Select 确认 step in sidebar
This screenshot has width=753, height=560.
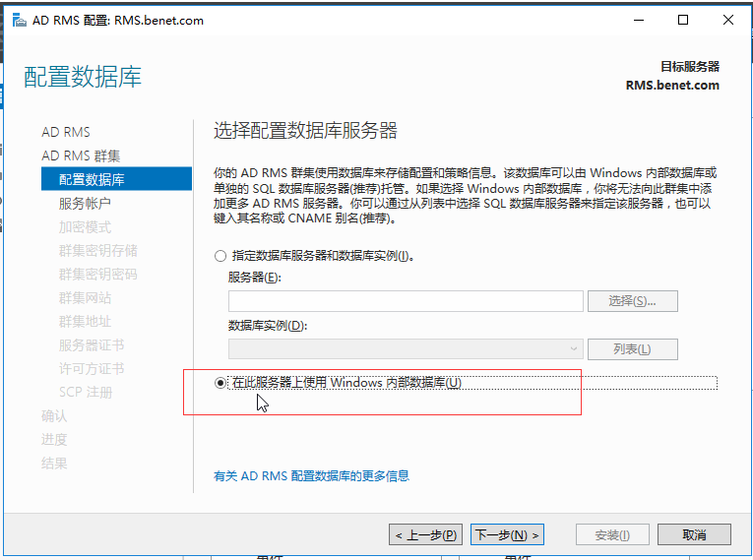click(x=54, y=416)
